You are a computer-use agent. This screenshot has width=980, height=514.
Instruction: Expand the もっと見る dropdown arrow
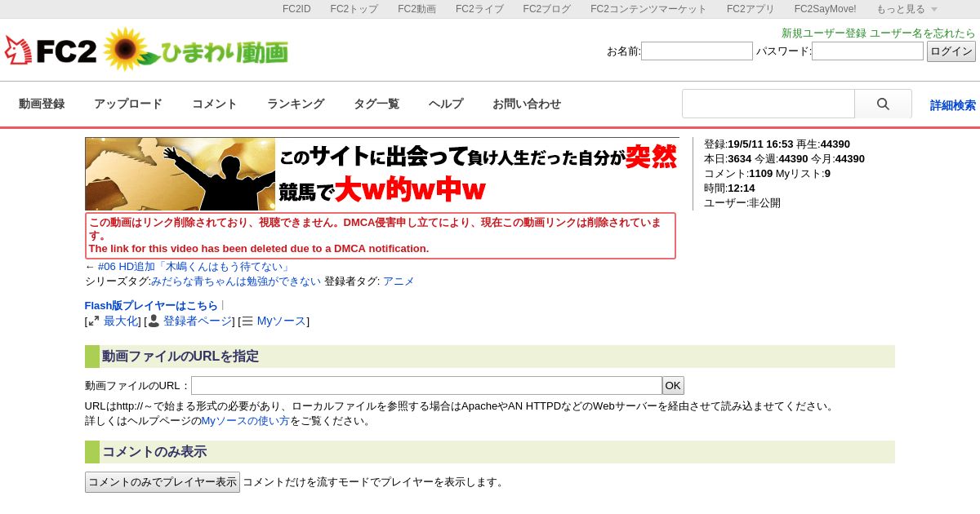[x=934, y=9]
